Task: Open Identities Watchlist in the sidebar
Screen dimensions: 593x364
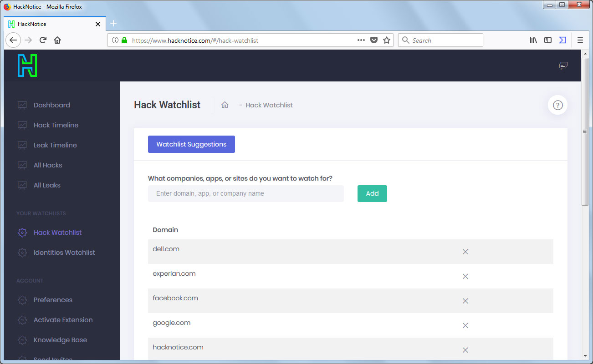Action: click(64, 253)
